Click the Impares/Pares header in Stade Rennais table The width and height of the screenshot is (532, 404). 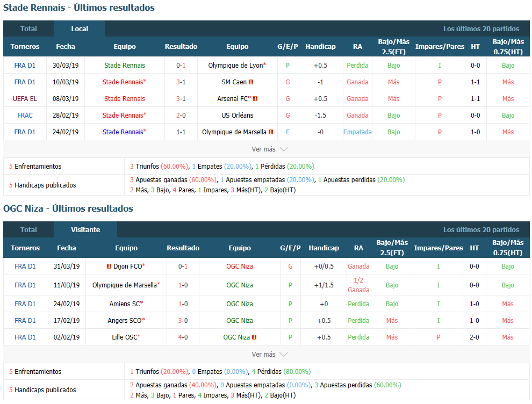click(x=440, y=47)
